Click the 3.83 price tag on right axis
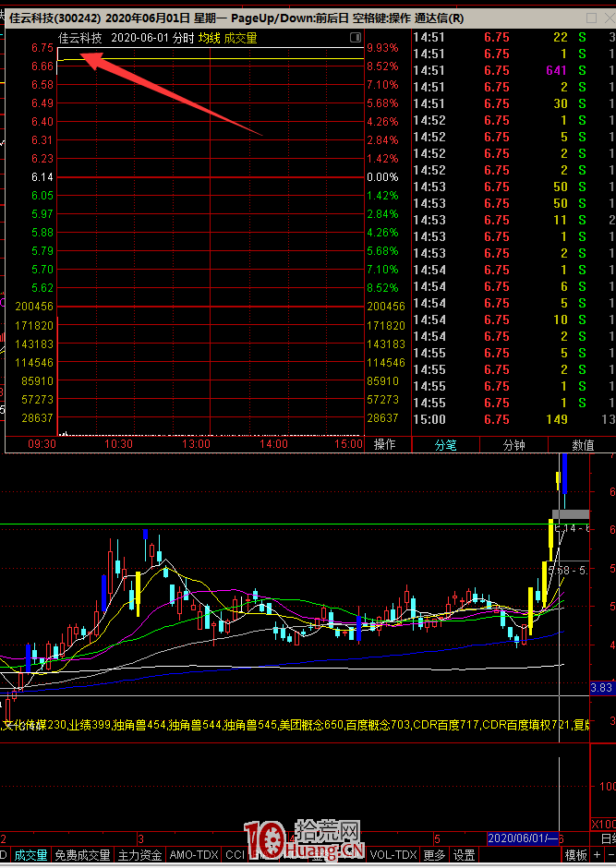The height and width of the screenshot is (868, 616). (601, 688)
